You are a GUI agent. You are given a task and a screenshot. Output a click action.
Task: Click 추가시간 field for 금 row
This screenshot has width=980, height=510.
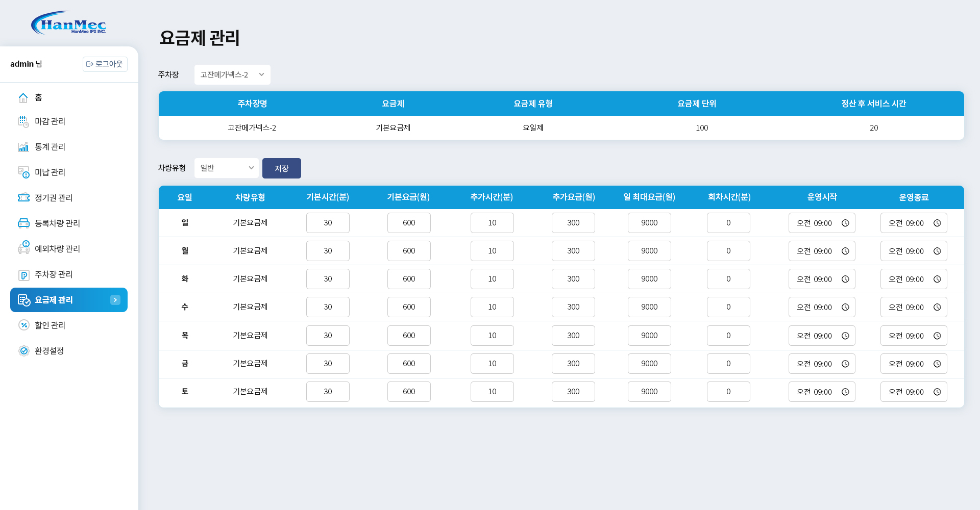tap(492, 364)
